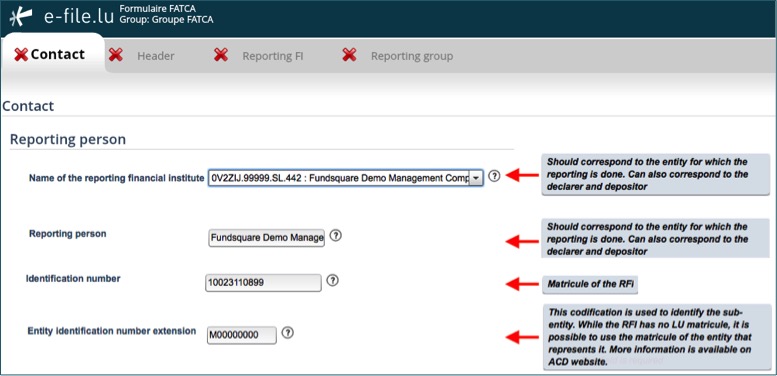Click the 'Identification number' label

73,279
